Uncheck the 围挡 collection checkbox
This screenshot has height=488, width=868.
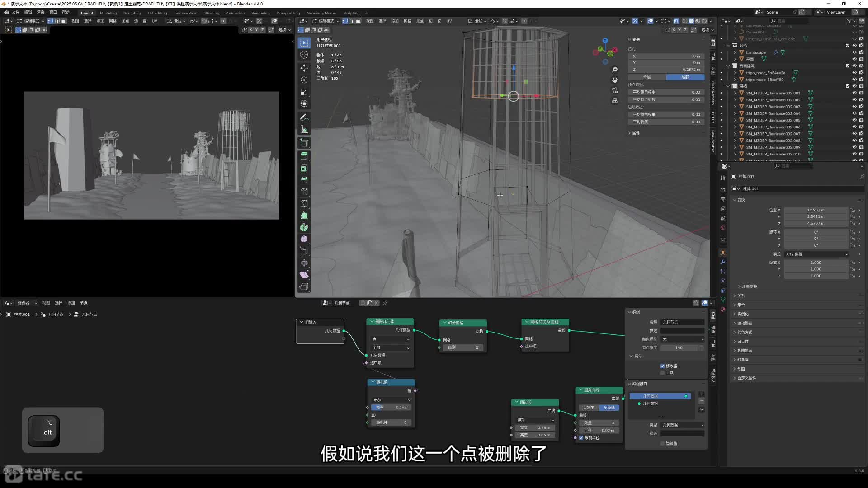(848, 86)
